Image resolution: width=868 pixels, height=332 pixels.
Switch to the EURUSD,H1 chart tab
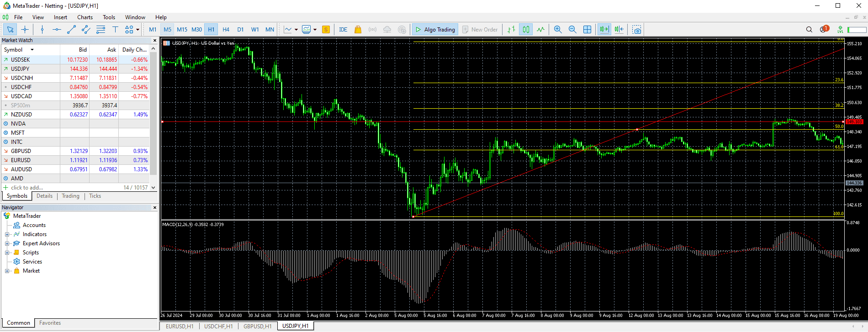pyautogui.click(x=180, y=326)
